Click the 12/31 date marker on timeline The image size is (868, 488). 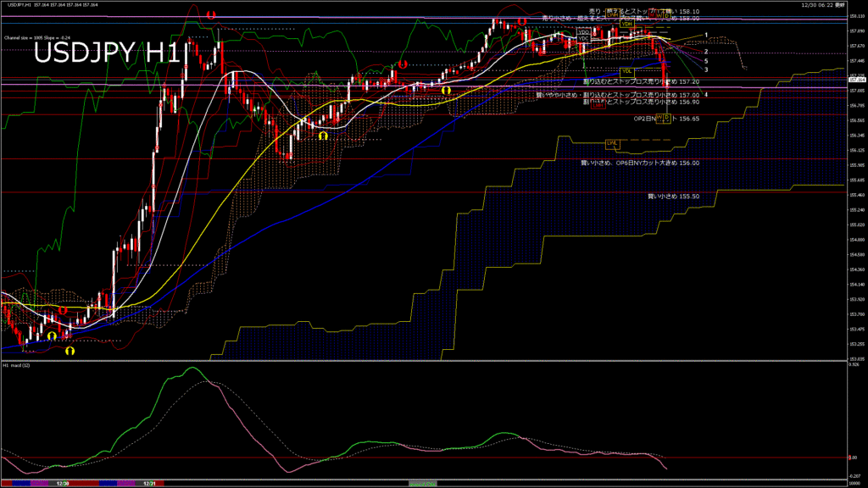point(149,483)
